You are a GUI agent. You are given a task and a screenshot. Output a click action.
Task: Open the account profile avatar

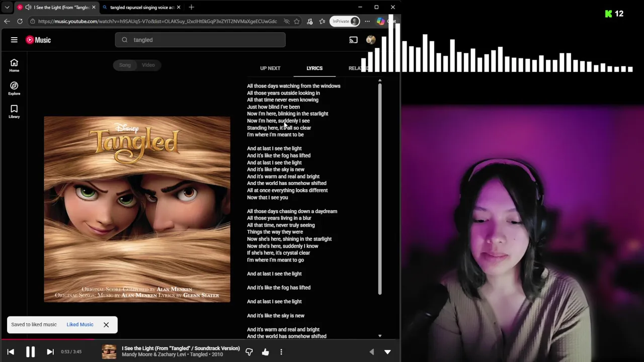point(370,40)
